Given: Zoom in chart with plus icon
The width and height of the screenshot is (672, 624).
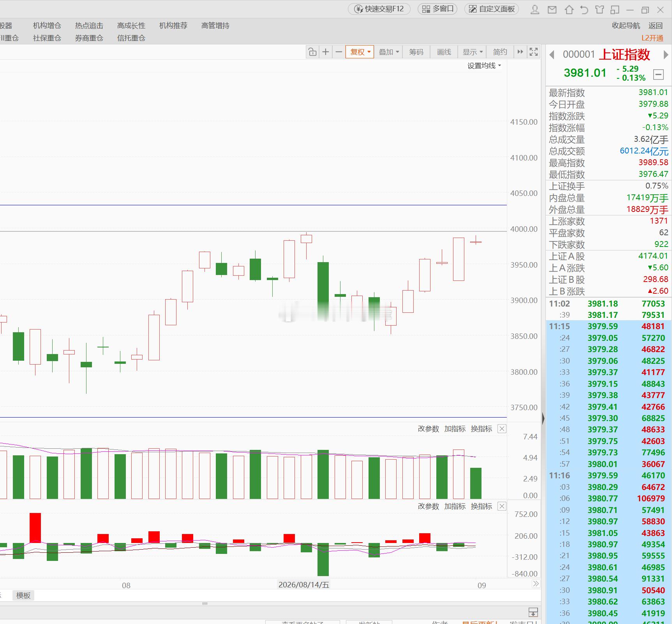Looking at the screenshot, I should (326, 52).
